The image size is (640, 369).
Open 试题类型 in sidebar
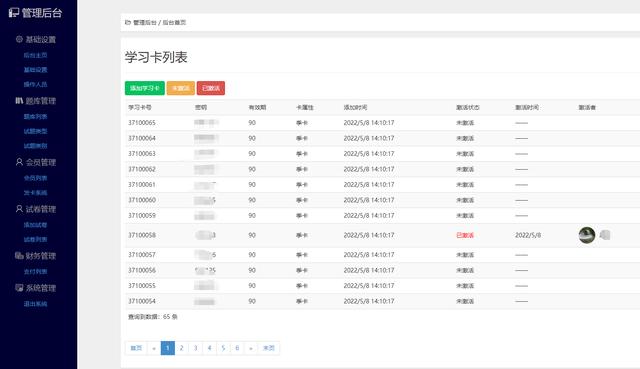coord(36,131)
